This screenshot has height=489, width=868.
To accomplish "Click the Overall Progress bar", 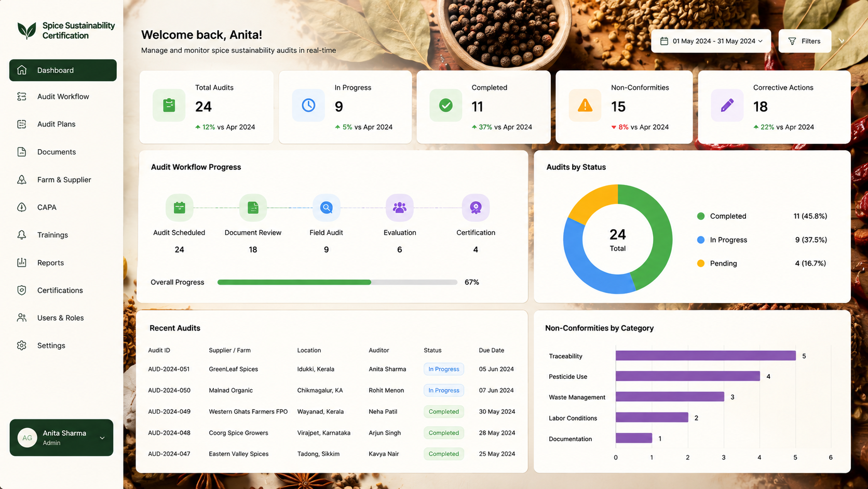I will [x=337, y=282].
